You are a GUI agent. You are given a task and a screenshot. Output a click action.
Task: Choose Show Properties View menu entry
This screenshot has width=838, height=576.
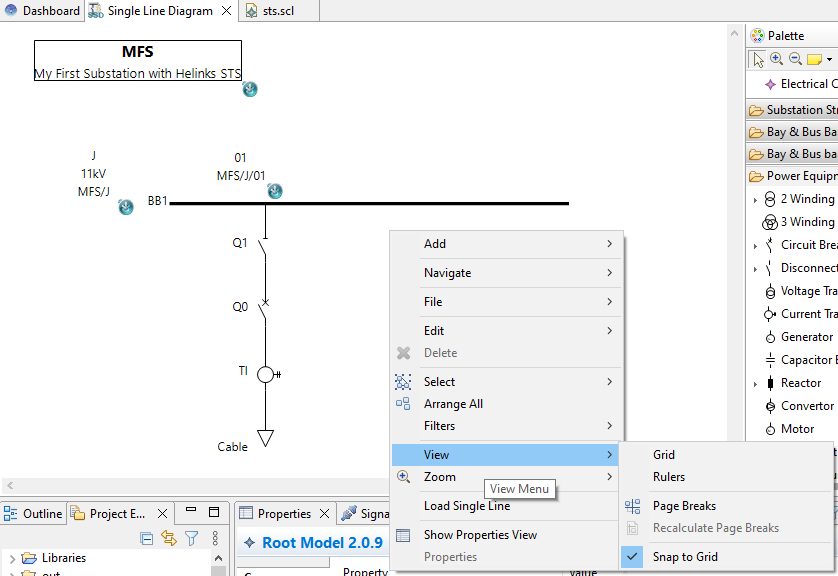tap(480, 535)
